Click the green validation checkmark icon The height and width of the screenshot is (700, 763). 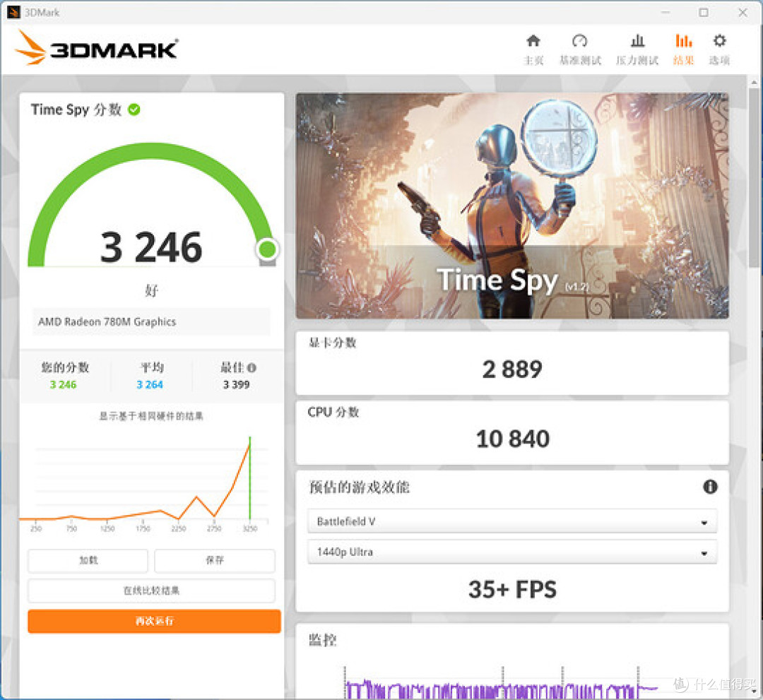pyautogui.click(x=134, y=110)
